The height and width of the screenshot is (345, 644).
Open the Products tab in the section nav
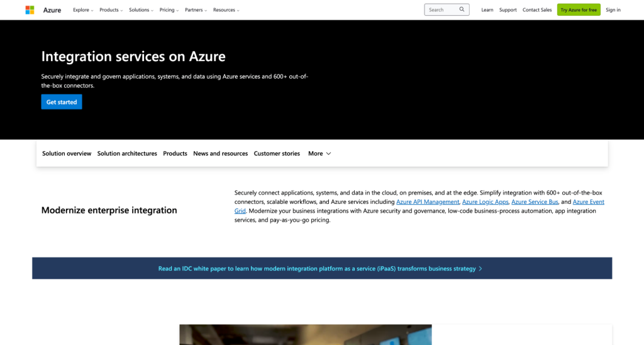[x=175, y=154]
